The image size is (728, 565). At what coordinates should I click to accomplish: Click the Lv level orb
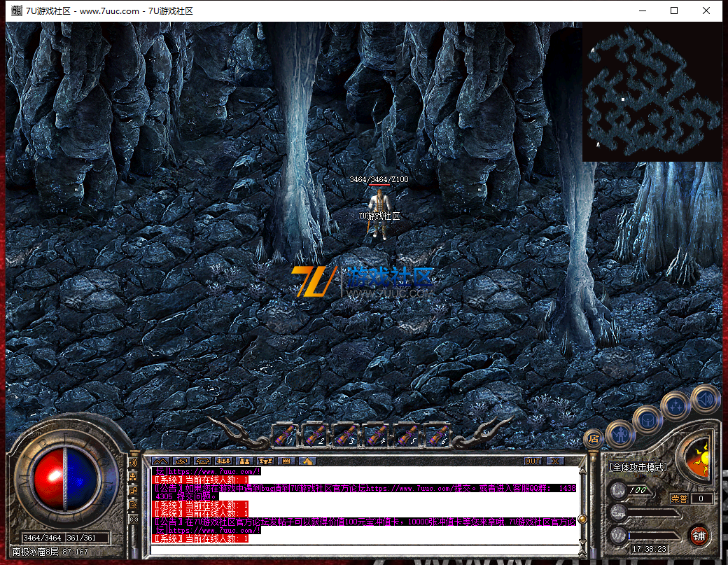[x=618, y=490]
